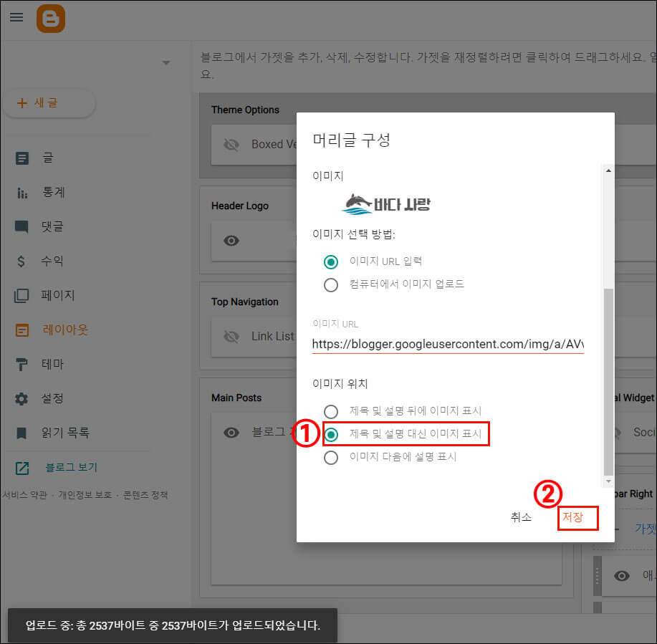Select 이미지 URL 입력 radio option

click(331, 262)
